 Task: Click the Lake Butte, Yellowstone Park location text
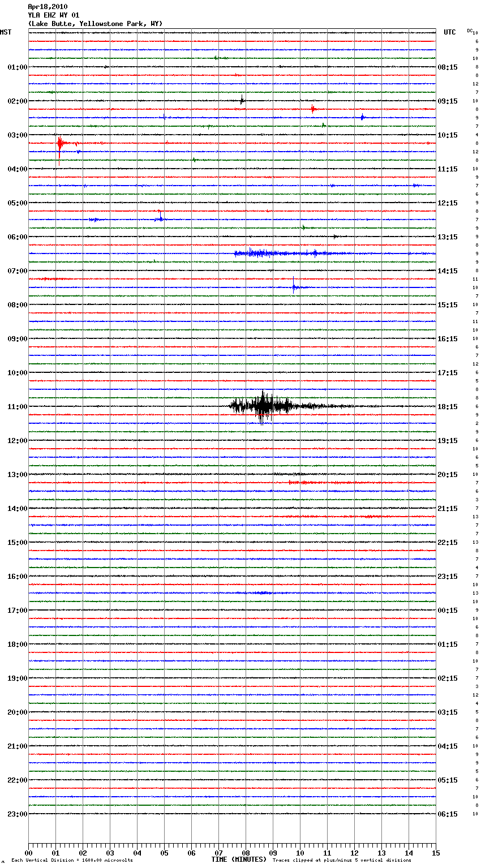click(95, 24)
